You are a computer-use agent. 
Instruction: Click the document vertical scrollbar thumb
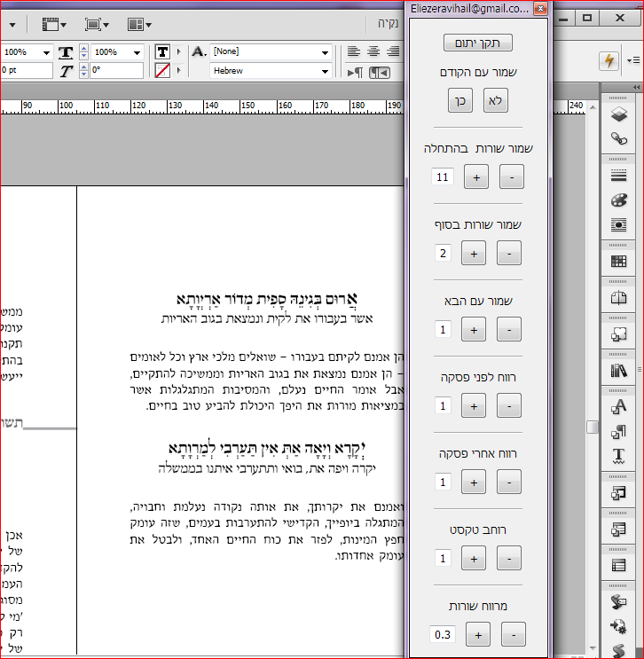(x=593, y=427)
